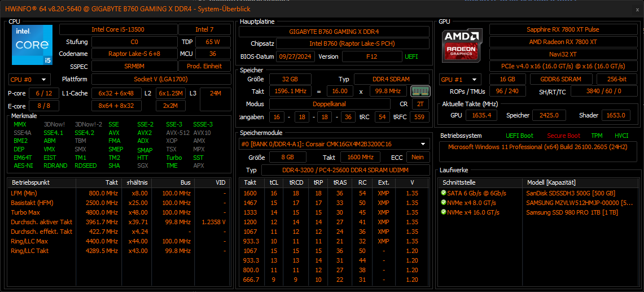
Task: Click the Betriebspunkt column header
Action: pos(42,182)
